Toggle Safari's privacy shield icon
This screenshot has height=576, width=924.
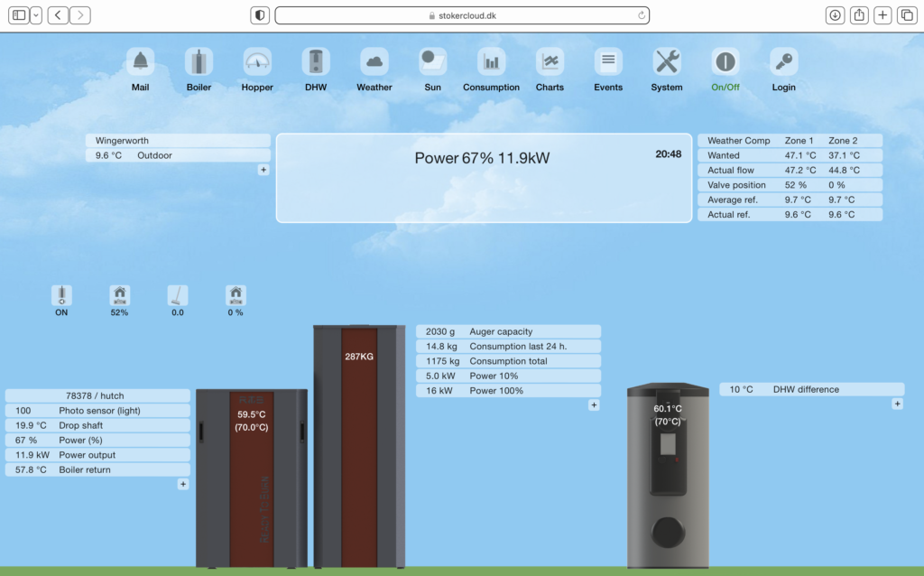[260, 15]
